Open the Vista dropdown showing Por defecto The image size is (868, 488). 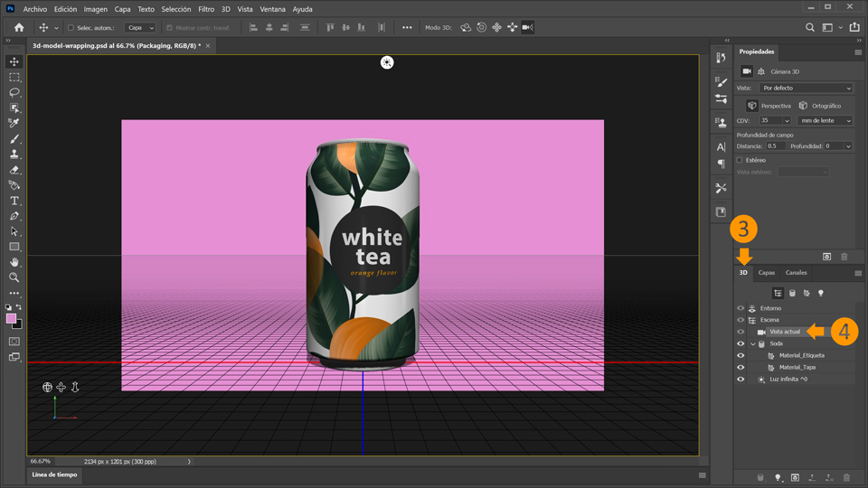(x=806, y=89)
